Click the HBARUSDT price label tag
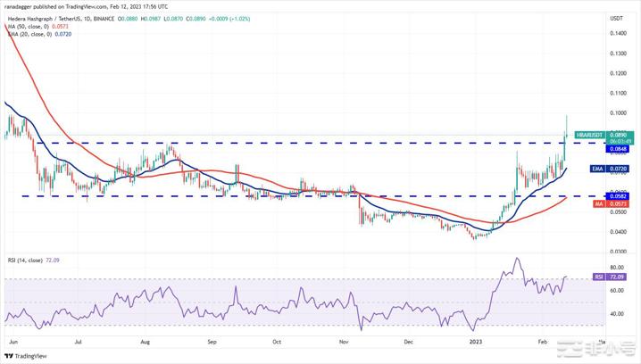The image size is (641, 364). click(x=591, y=134)
